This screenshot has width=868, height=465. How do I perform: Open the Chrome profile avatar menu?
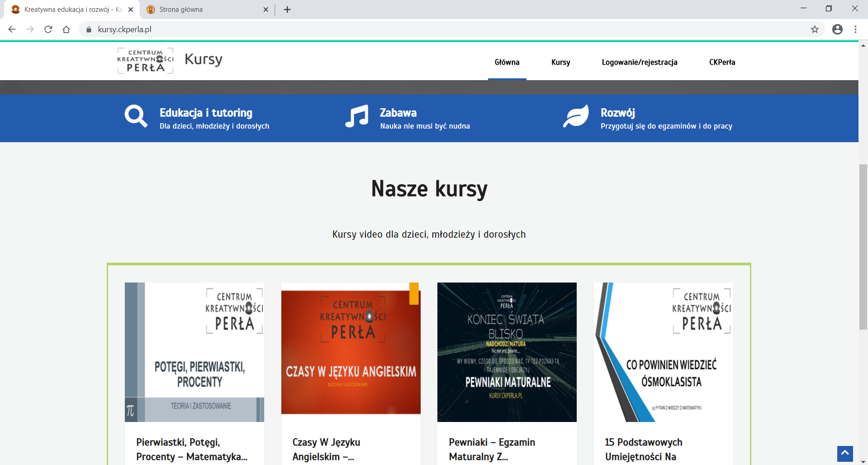pos(837,29)
